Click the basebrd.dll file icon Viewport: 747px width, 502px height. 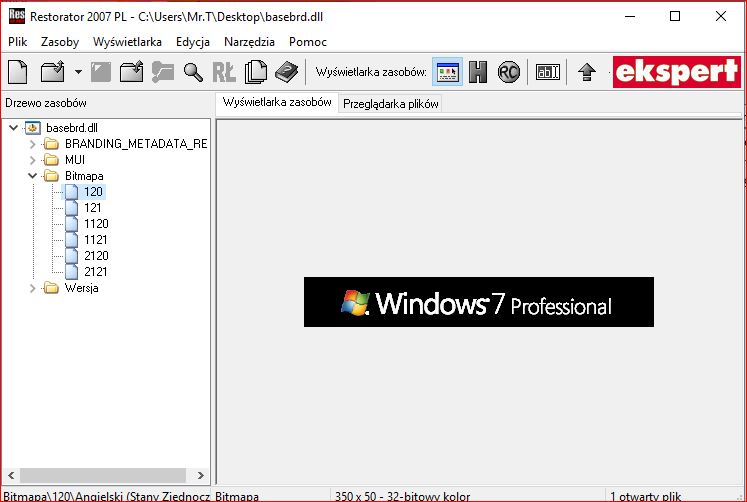point(33,128)
